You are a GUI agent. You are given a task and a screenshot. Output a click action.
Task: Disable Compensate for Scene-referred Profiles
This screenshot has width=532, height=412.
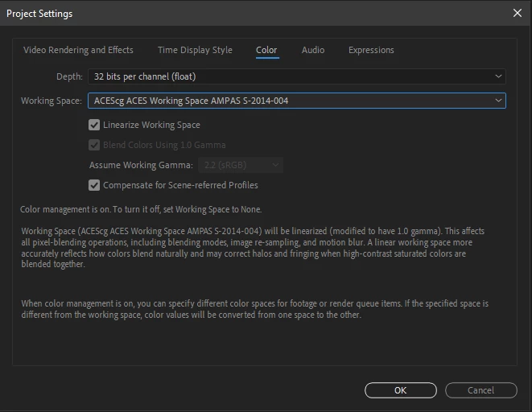94,185
